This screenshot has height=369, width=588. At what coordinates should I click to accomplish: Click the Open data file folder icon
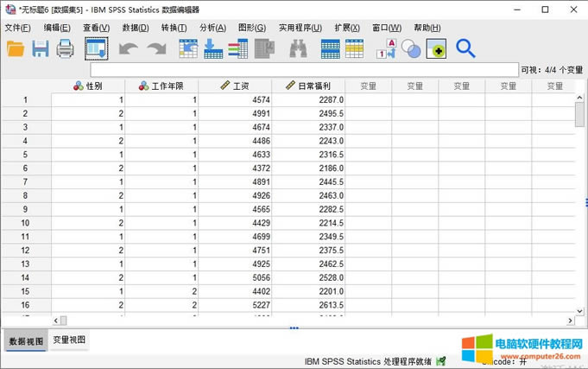pos(16,49)
